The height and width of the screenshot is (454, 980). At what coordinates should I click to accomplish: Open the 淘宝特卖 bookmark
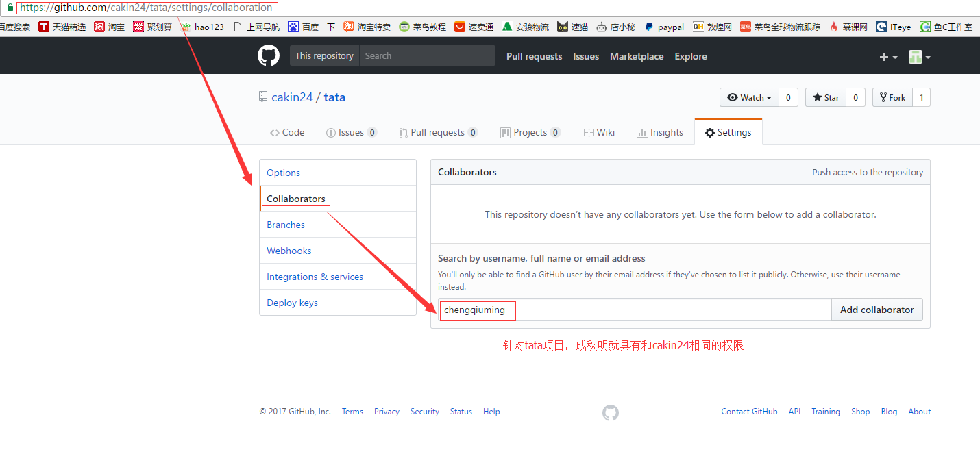click(x=367, y=27)
